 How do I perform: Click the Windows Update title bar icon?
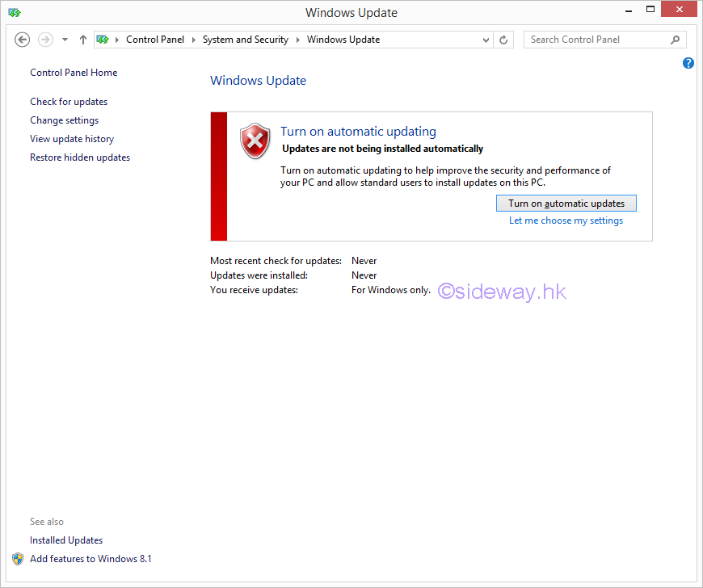point(15,12)
